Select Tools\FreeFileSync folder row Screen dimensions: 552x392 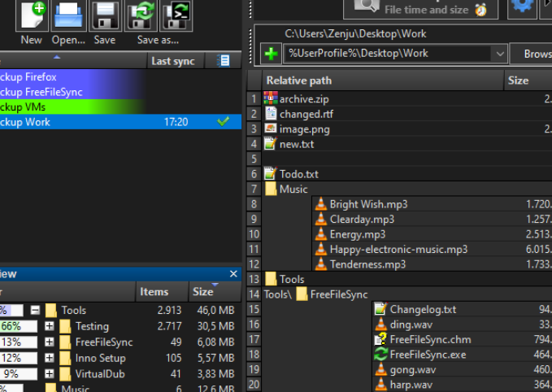tap(407, 294)
